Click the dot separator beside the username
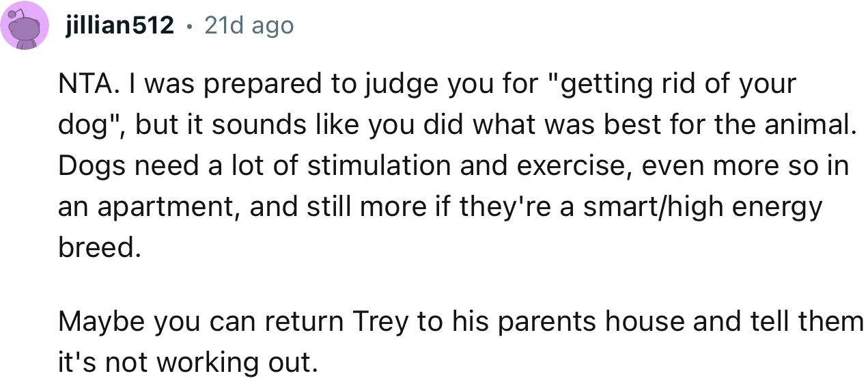Image resolution: width=868 pixels, height=378 pixels. [189, 26]
